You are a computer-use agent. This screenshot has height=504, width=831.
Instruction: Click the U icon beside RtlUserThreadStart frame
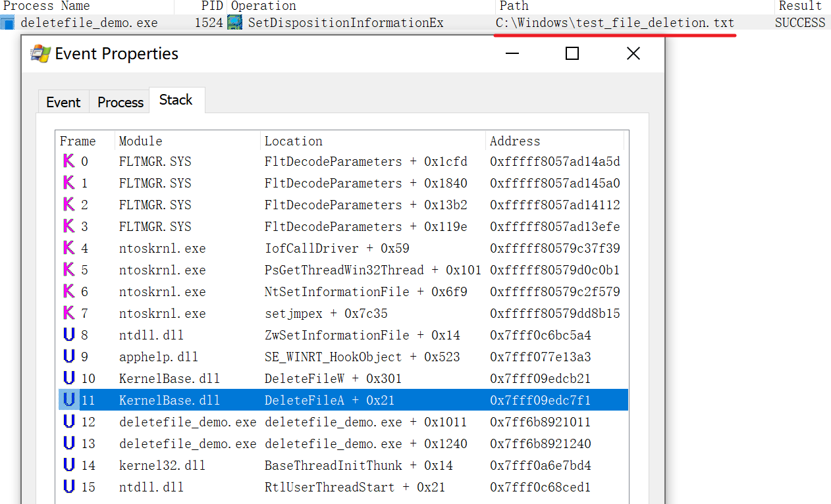[68, 487]
